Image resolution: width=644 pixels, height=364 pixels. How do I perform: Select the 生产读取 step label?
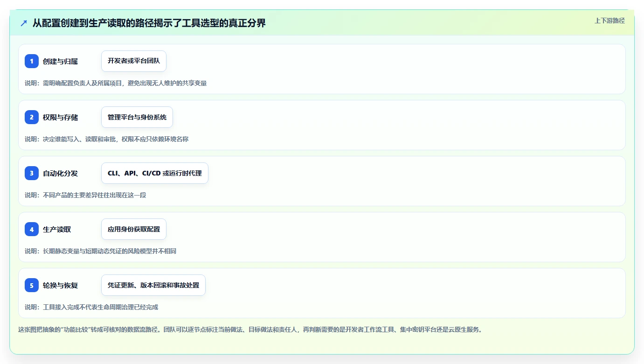point(57,229)
